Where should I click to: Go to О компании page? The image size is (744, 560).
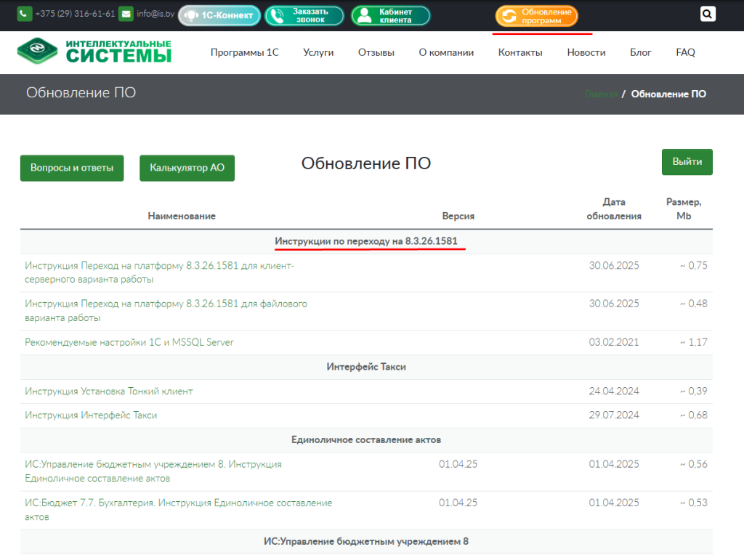pyautogui.click(x=446, y=52)
